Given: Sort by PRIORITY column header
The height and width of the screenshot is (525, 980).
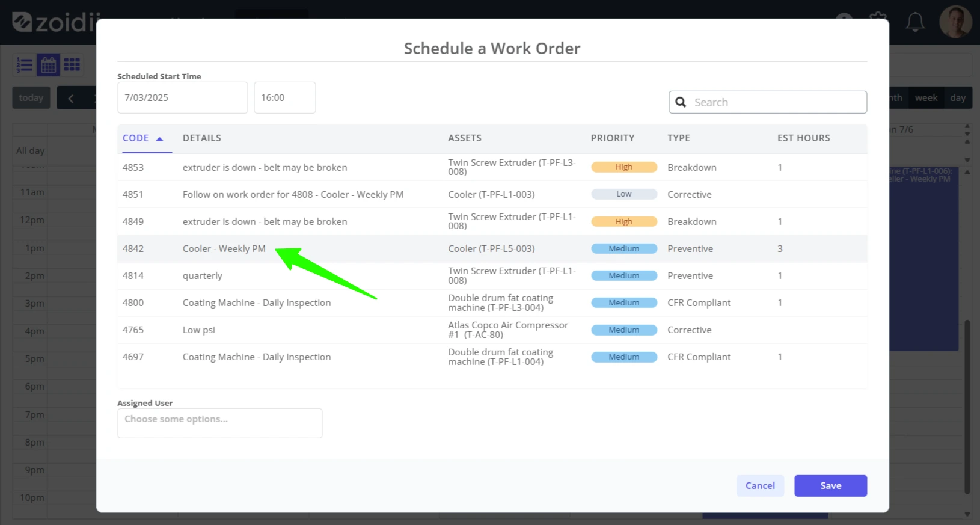Looking at the screenshot, I should tap(613, 138).
